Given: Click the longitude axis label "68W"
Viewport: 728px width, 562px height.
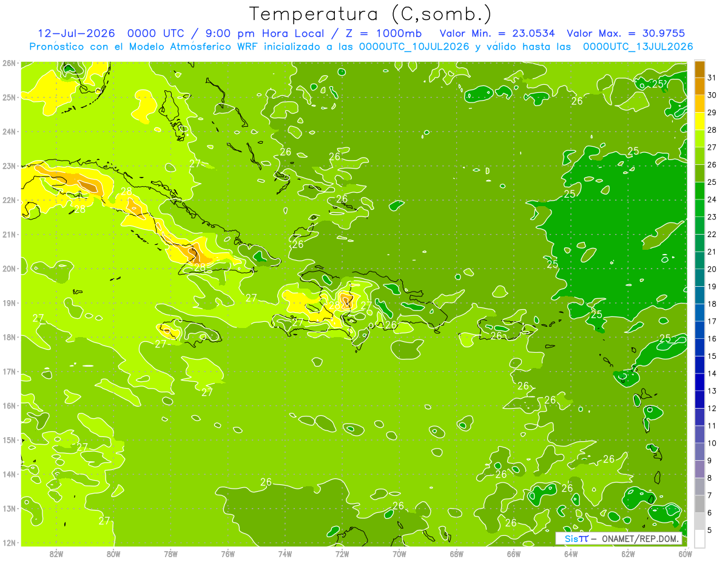Looking at the screenshot, I should click(x=456, y=554).
